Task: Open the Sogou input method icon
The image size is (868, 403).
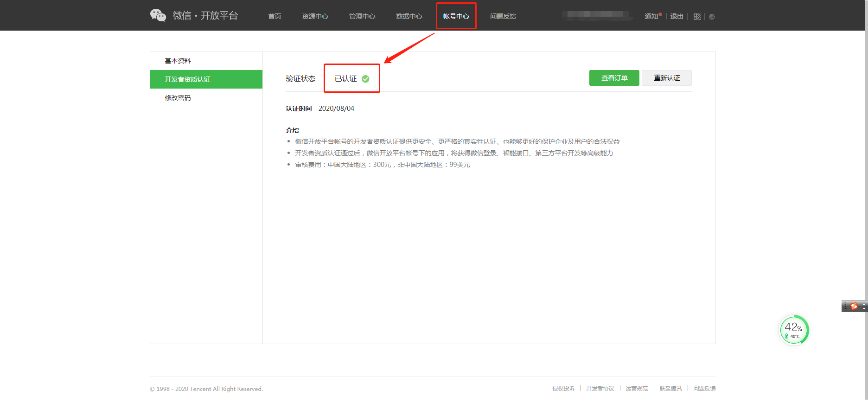Action: tap(854, 306)
